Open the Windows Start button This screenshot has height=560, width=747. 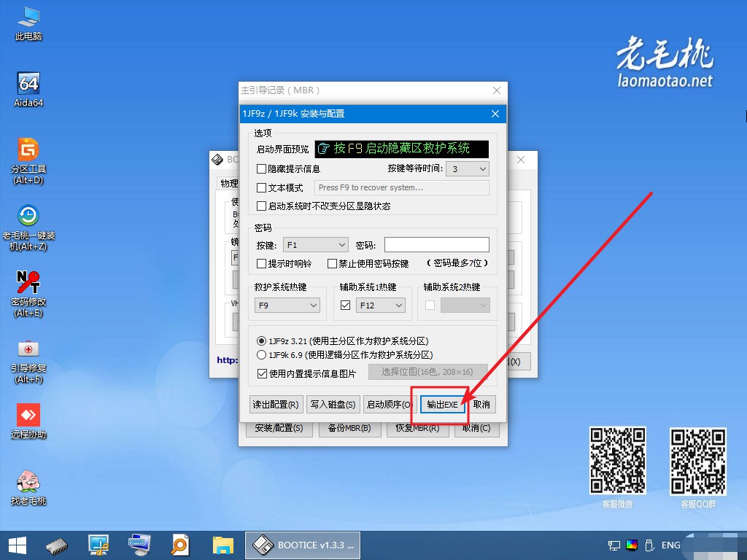pos(18,545)
